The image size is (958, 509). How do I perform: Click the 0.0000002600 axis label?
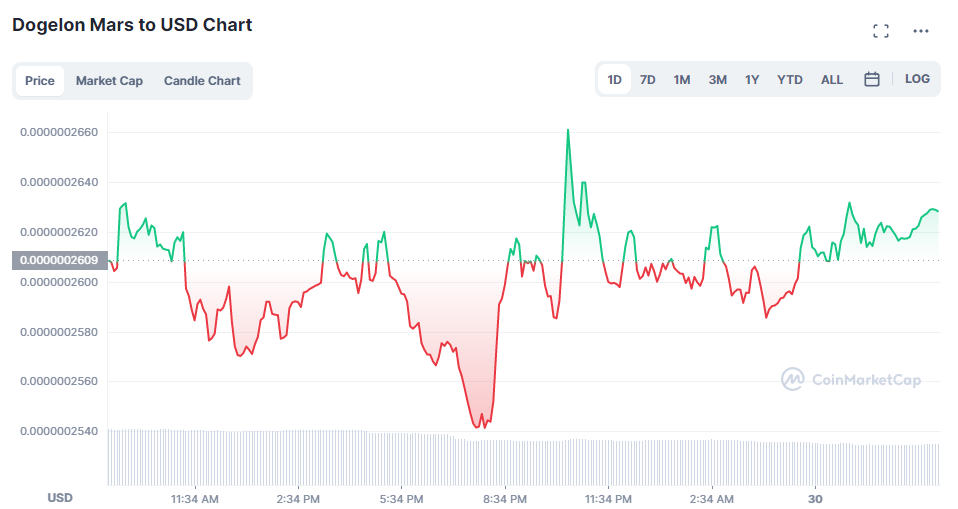[59, 282]
